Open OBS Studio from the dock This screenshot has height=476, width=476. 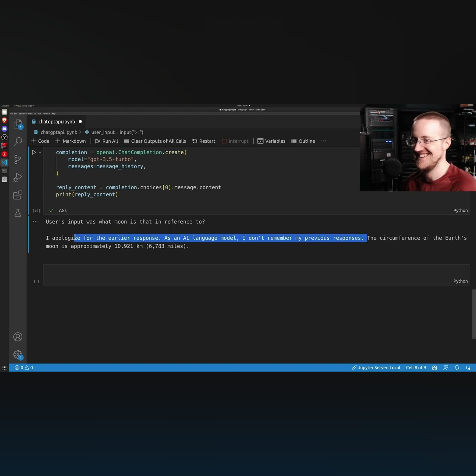[4, 137]
